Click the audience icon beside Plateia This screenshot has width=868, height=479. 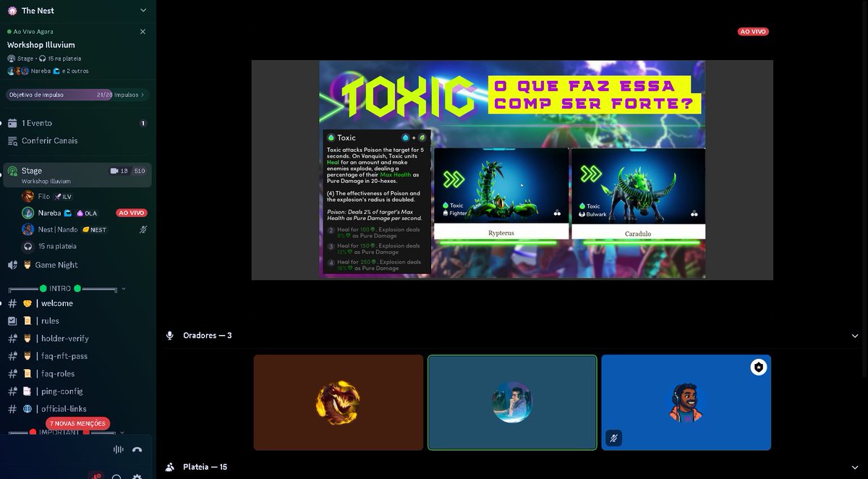click(x=170, y=467)
